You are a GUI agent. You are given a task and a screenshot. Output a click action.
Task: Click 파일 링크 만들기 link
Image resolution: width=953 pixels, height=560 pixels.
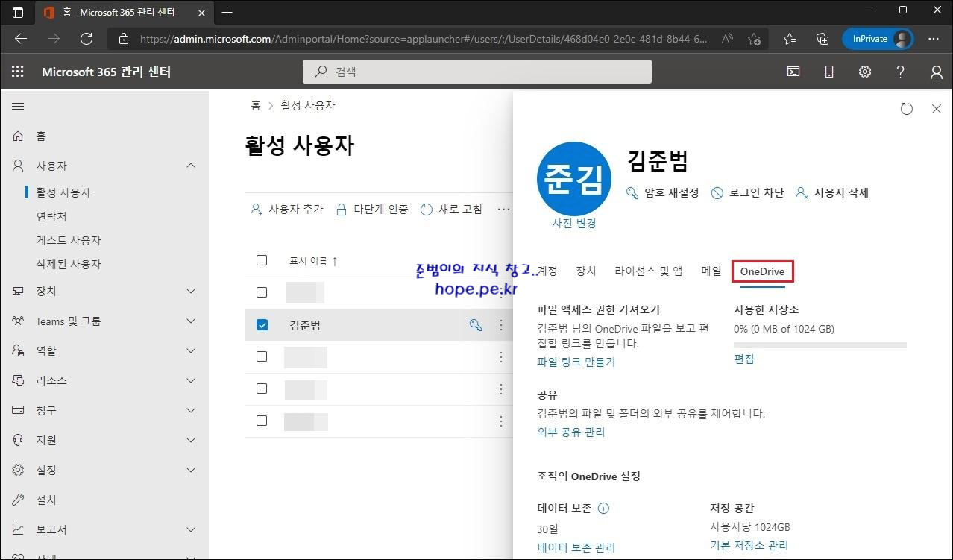point(576,362)
